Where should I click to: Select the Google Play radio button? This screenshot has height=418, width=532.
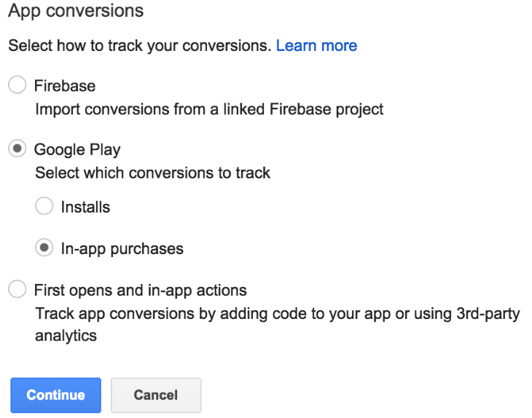[17, 149]
